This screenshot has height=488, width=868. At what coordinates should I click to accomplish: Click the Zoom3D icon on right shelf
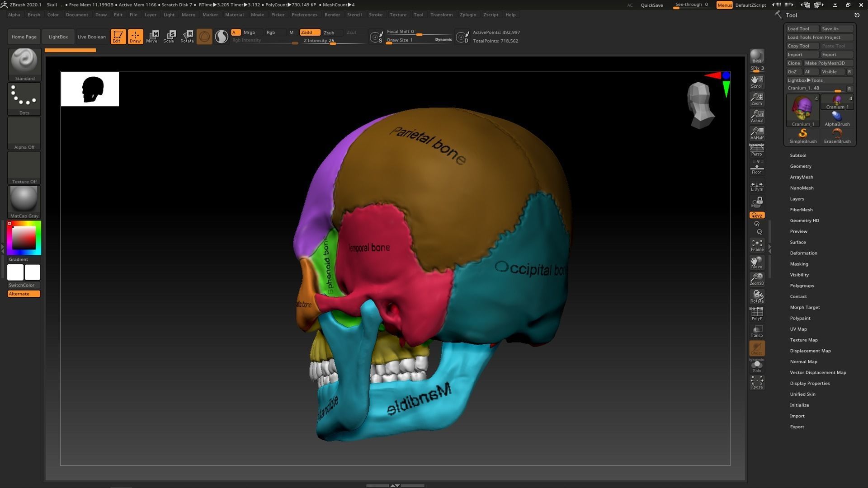pos(757,279)
